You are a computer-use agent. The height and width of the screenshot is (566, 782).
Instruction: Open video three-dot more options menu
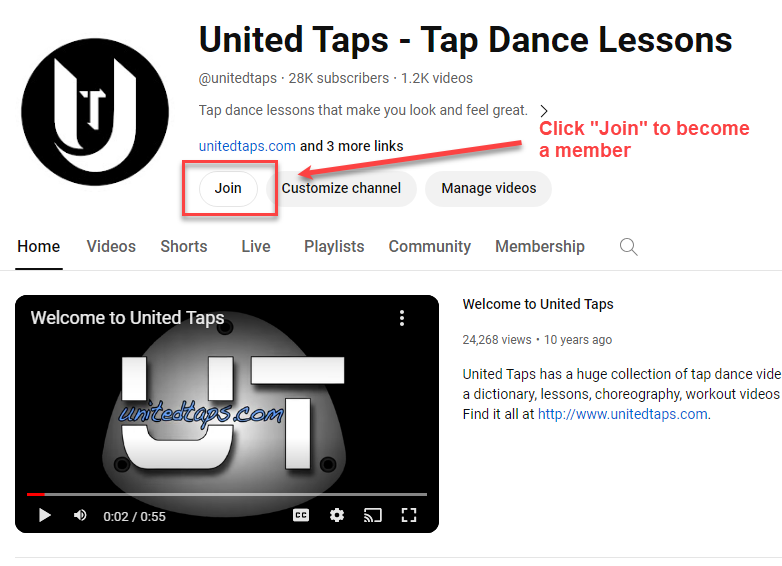pos(402,318)
